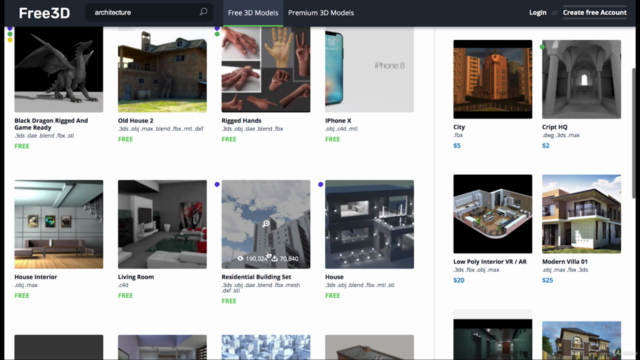640x360 pixels.
Task: Click the Black Dragon Rigged And Game Ready title
Action: click(x=51, y=124)
